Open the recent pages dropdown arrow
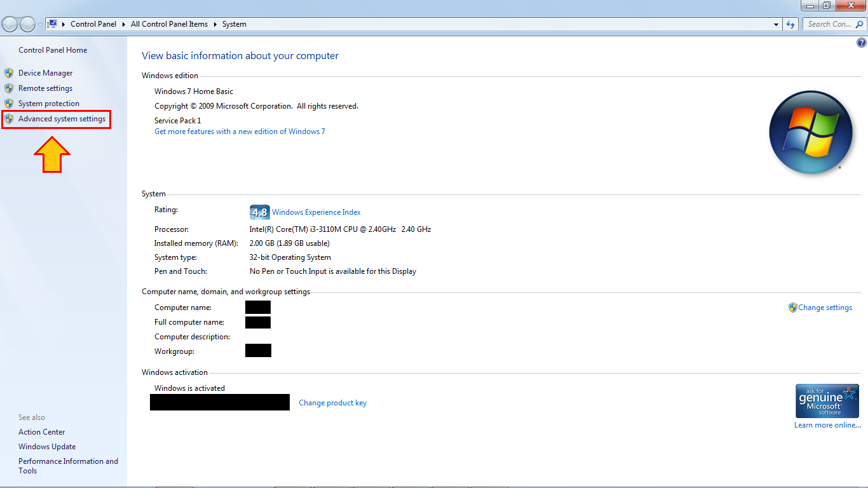 (x=41, y=25)
